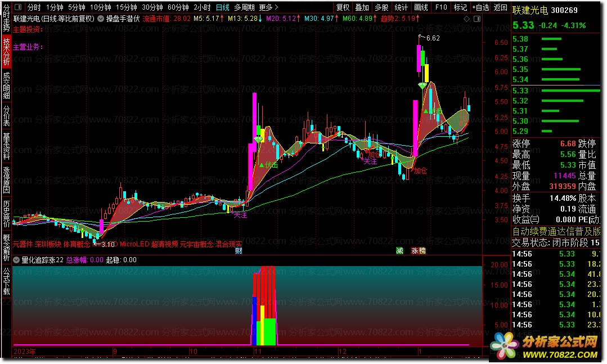Open the 分价表 sidebar tab

coord(6,116)
